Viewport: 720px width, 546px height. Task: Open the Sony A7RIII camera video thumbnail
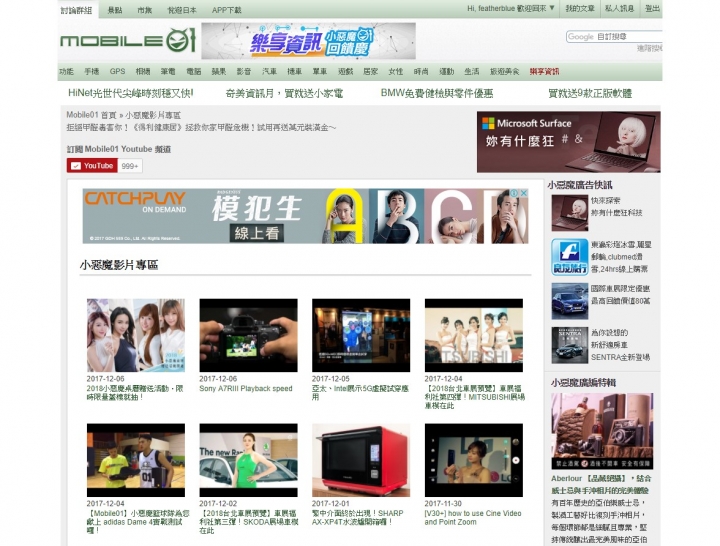tap(248, 335)
